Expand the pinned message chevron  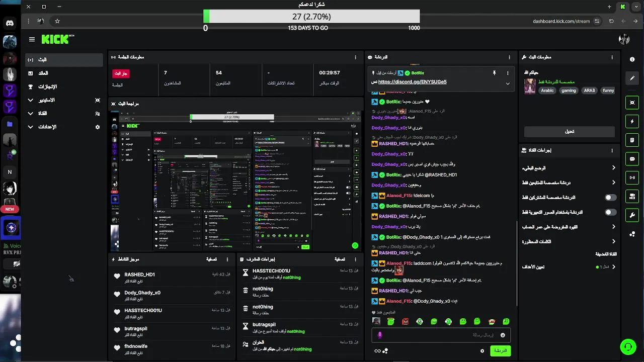tap(508, 83)
